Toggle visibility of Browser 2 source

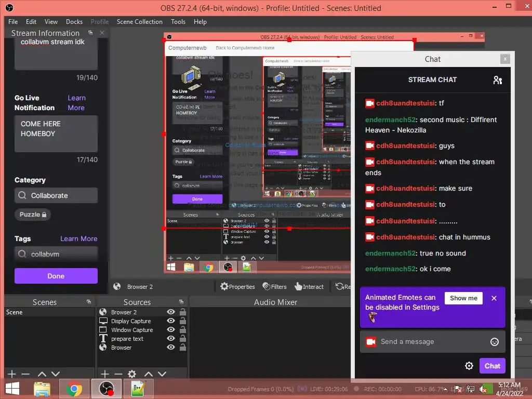coord(171,312)
